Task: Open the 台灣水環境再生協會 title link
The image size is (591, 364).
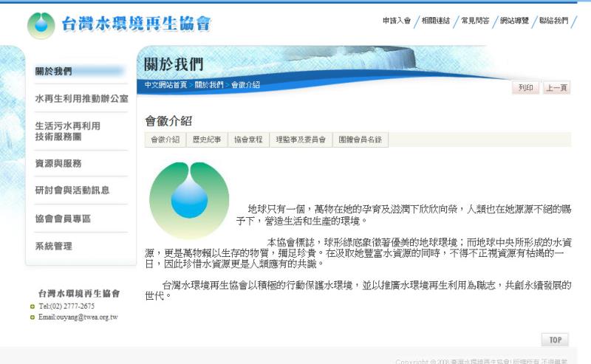Action: (x=136, y=24)
